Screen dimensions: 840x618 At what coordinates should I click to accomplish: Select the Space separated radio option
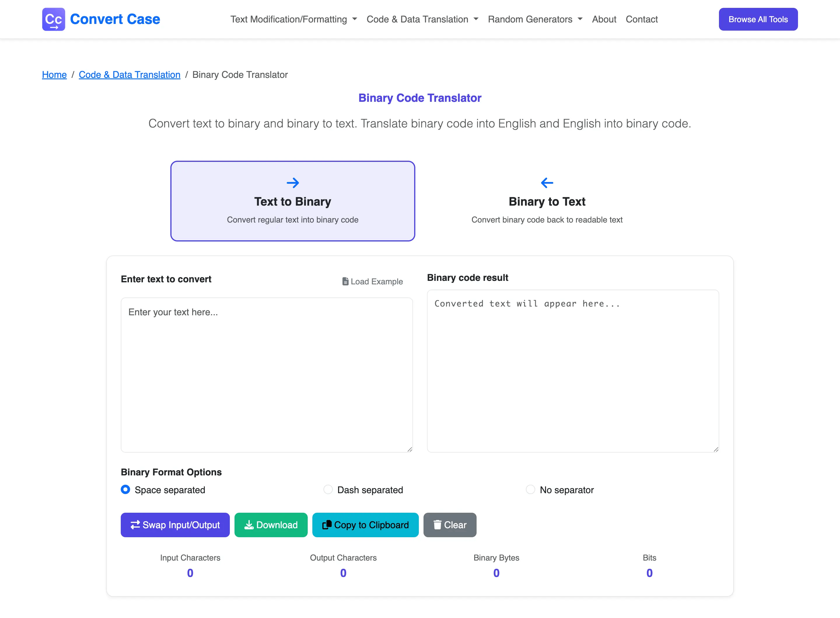[x=126, y=489]
